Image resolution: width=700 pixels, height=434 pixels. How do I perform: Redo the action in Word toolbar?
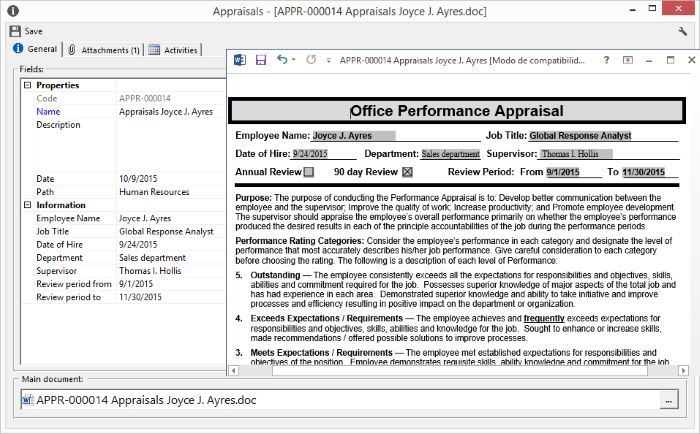pos(311,59)
